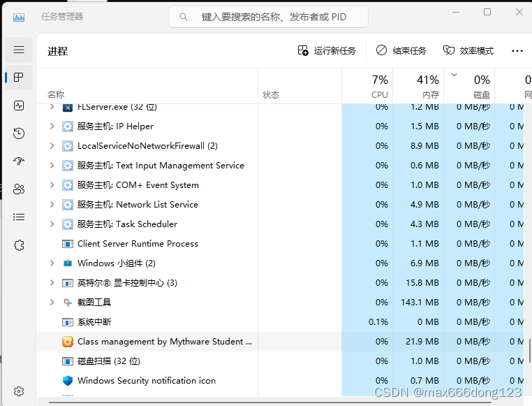Expand the 截图工具 process row

[52, 302]
